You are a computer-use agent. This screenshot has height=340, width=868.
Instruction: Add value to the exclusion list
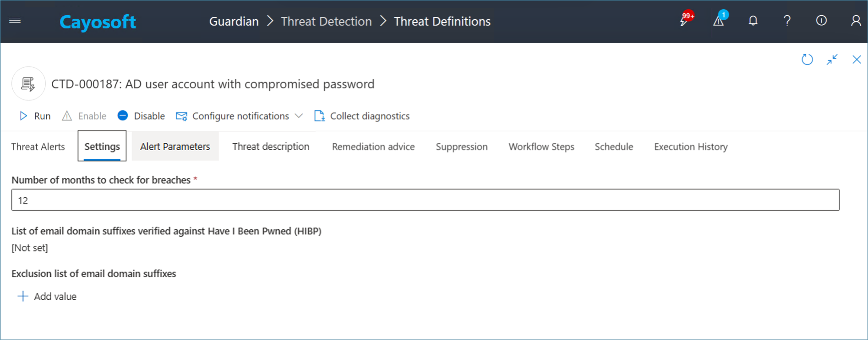pos(47,297)
